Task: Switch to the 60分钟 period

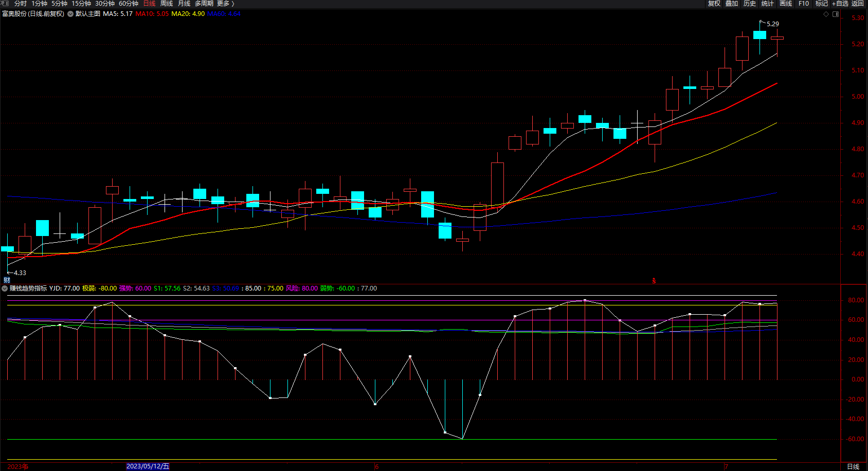Action: point(129,4)
